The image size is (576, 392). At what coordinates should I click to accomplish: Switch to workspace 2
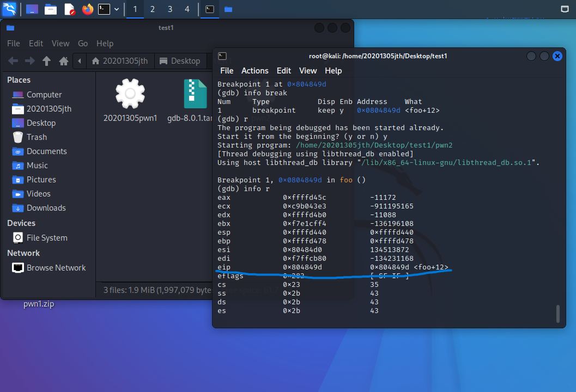pos(153,9)
